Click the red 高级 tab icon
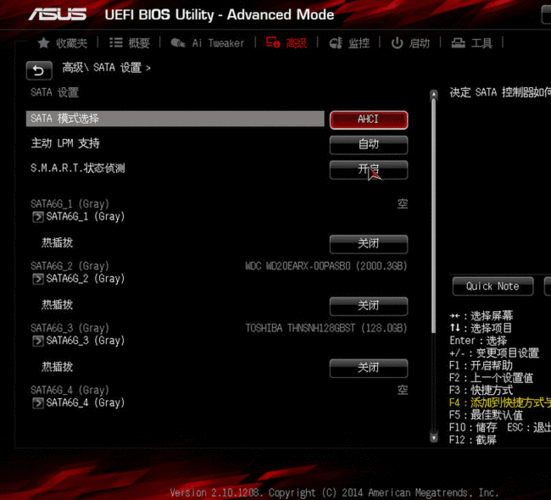 (x=273, y=43)
